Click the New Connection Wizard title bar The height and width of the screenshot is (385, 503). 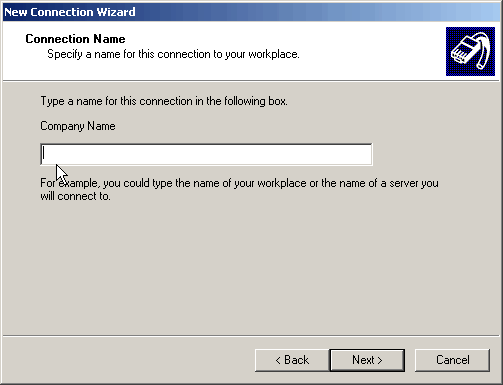pos(251,12)
